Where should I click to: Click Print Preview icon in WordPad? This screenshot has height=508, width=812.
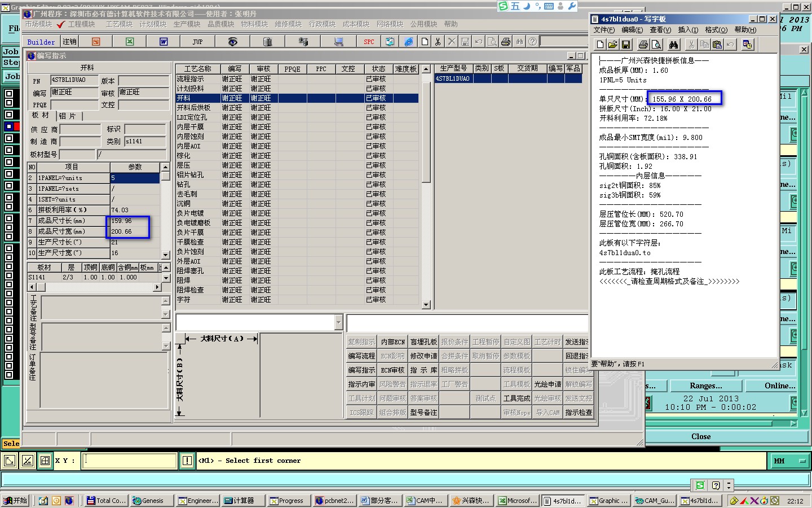tap(656, 45)
